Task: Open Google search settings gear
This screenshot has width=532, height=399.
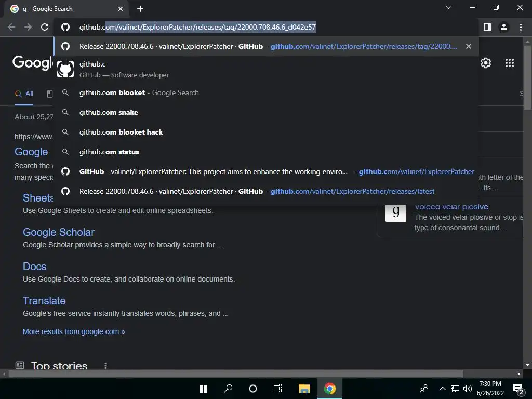Action: (x=486, y=63)
